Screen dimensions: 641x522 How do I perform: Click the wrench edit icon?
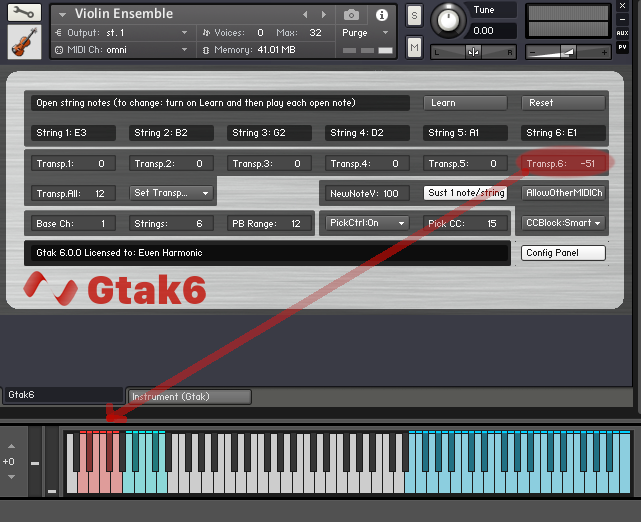point(24,13)
